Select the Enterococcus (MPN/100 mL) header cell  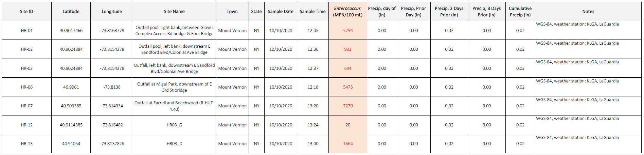click(x=347, y=12)
